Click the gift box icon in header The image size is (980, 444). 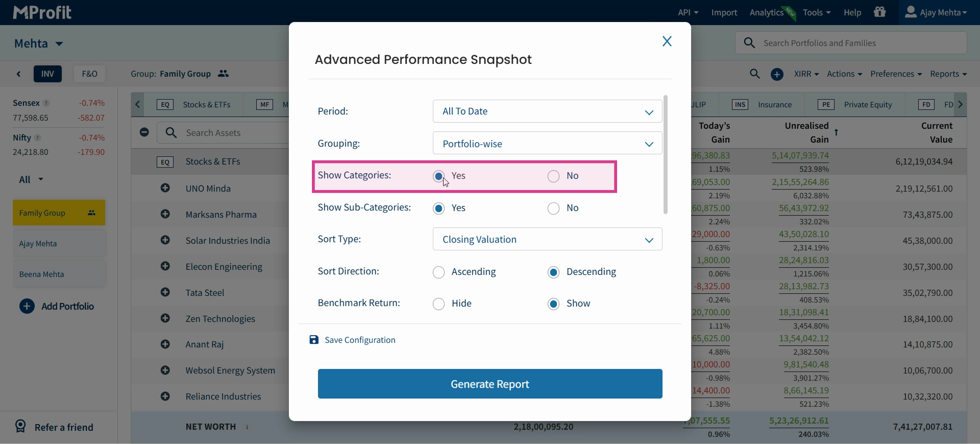(x=879, y=12)
